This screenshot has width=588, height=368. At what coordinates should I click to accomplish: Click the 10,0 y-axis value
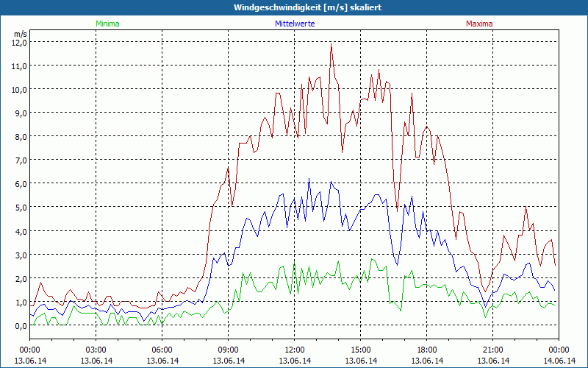click(x=19, y=90)
